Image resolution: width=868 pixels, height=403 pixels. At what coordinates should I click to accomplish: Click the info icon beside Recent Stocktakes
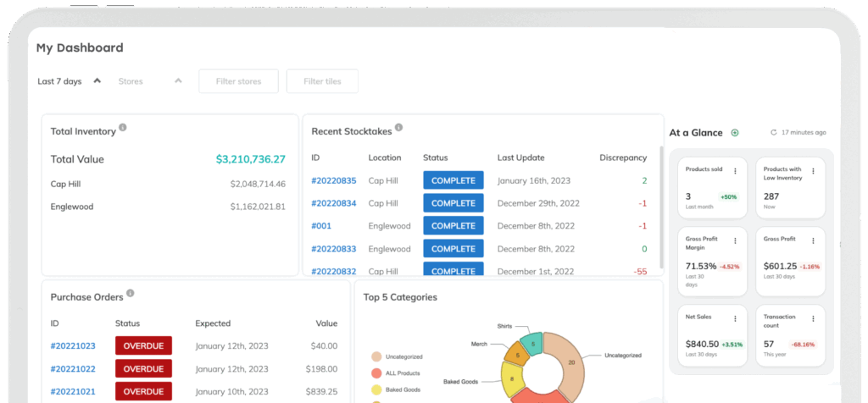pos(398,128)
